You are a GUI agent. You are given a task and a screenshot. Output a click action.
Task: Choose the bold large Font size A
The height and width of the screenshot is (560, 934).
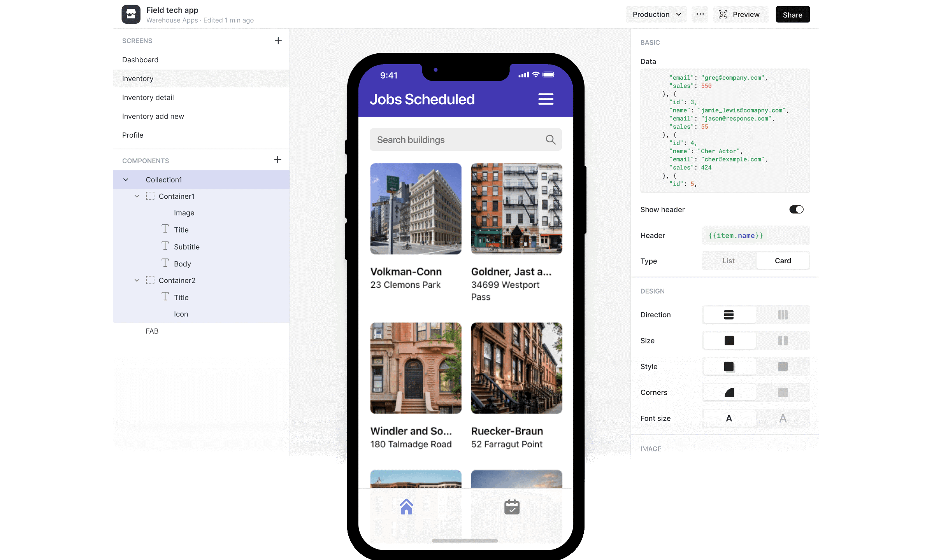[729, 418]
